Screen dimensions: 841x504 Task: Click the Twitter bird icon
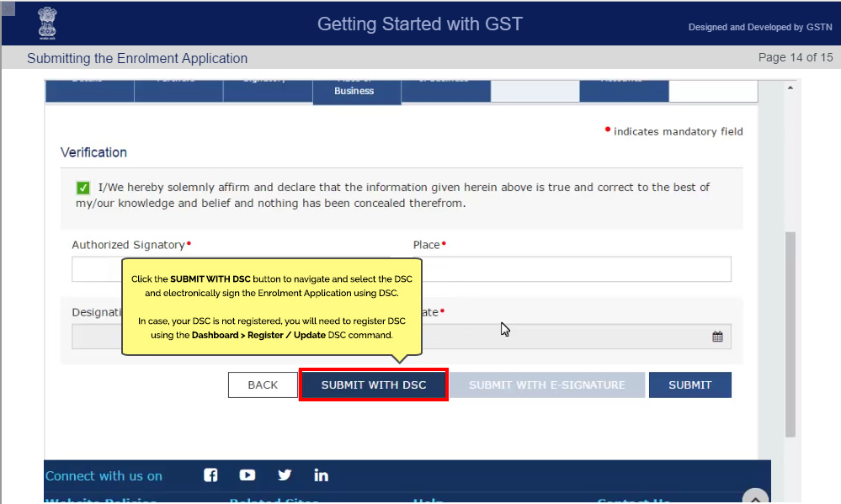(x=285, y=475)
